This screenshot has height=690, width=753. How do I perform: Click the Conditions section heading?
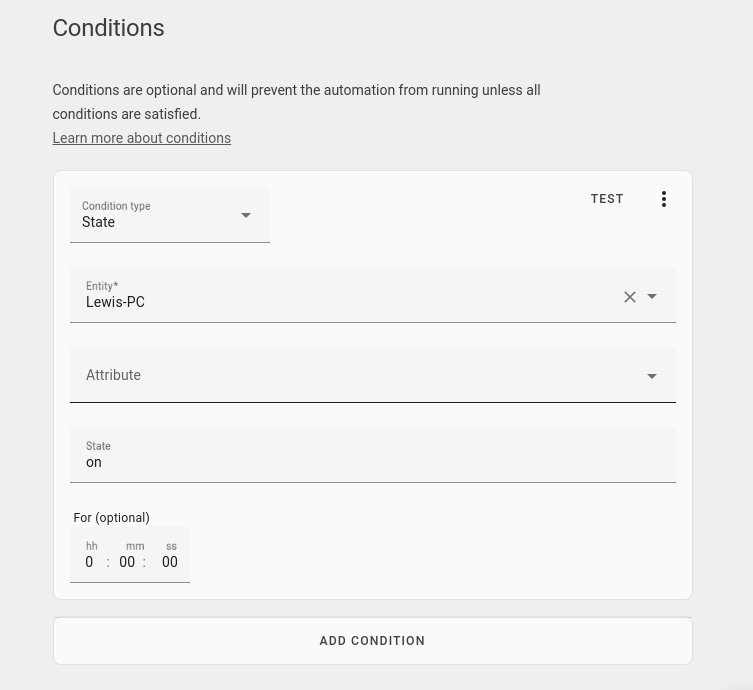pos(109,28)
